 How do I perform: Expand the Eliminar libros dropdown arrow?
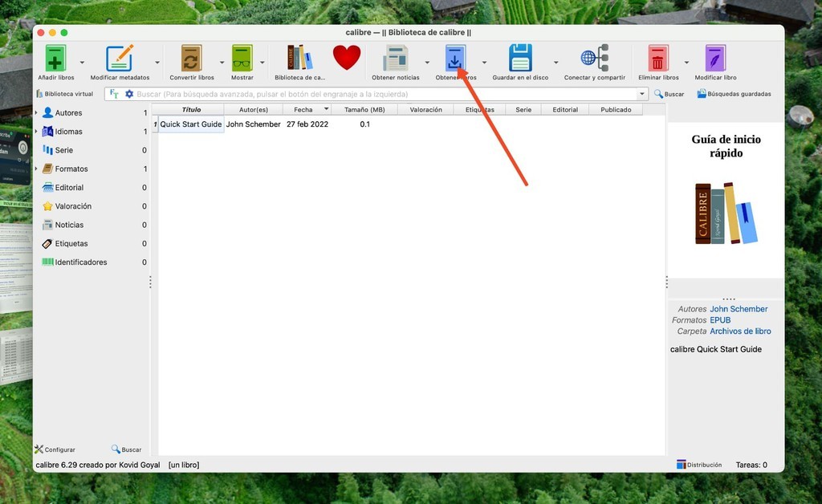point(686,63)
